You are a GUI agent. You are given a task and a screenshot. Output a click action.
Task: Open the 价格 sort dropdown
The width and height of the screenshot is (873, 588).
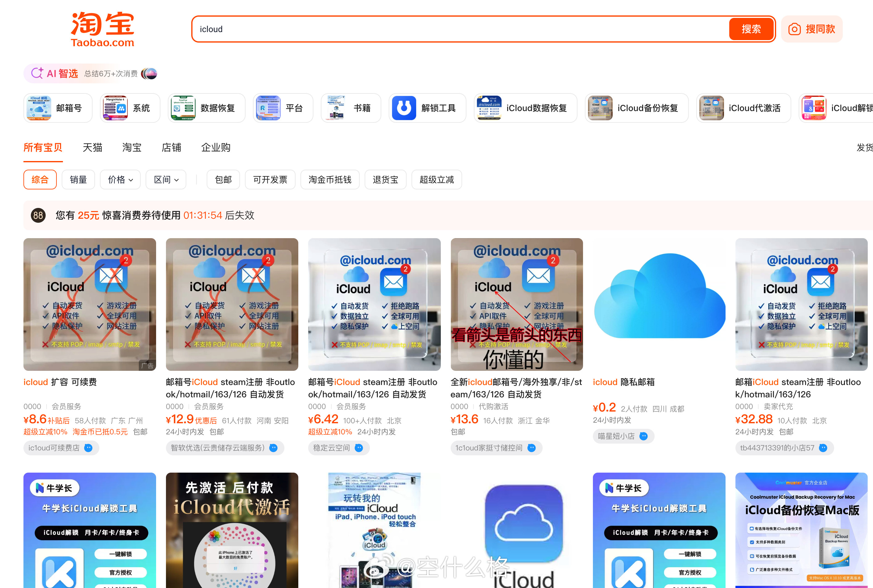(x=120, y=180)
